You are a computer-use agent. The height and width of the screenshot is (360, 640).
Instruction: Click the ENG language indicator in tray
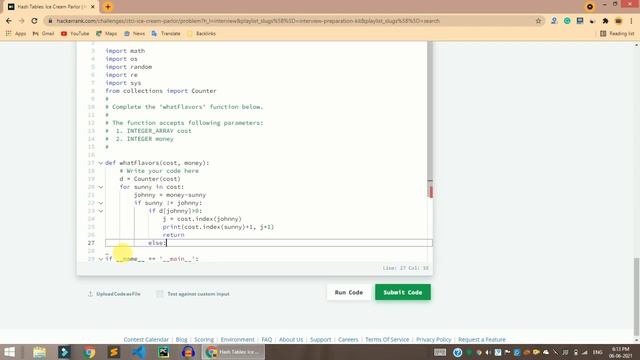pos(598,352)
